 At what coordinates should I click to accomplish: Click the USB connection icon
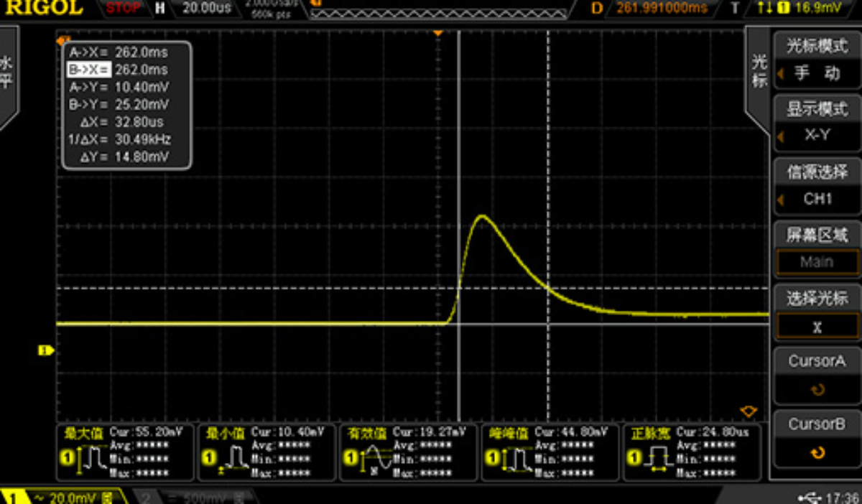tap(808, 497)
